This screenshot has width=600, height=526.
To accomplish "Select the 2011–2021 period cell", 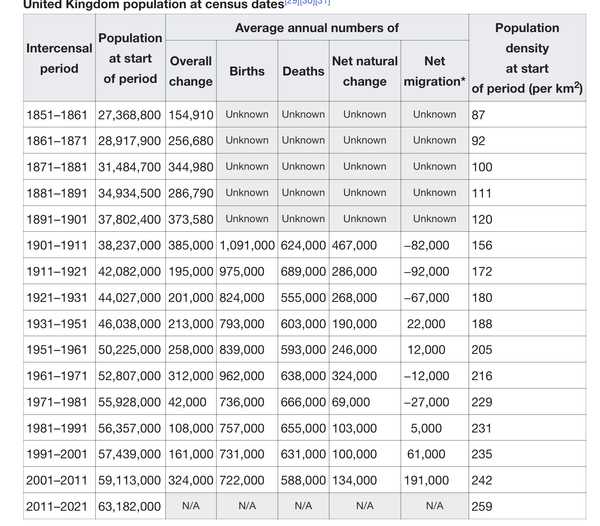I will click(59, 506).
